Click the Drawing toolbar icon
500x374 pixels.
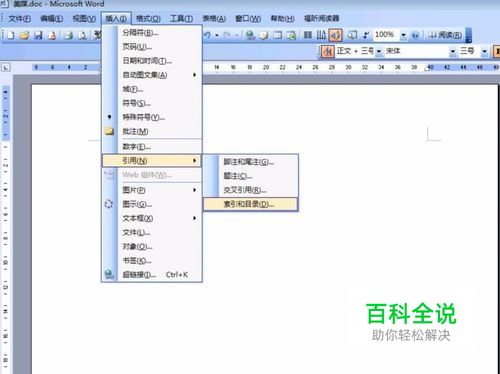335,35
